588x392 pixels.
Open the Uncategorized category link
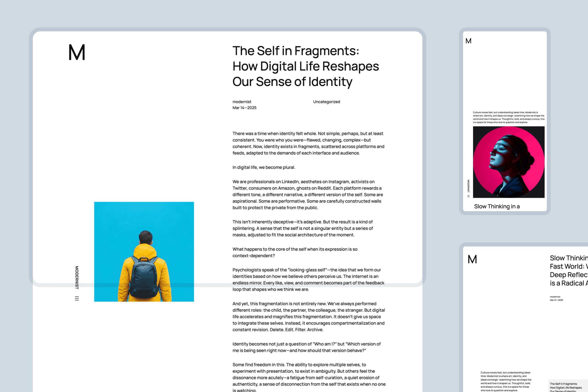coord(326,102)
